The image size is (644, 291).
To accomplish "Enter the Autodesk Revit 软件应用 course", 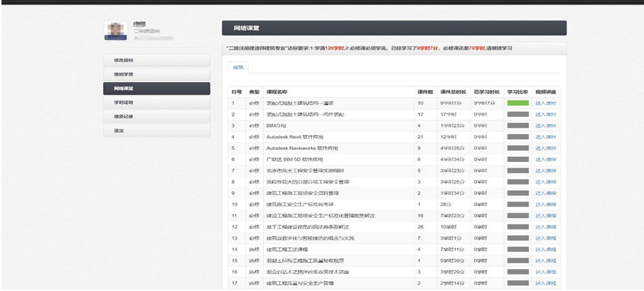I will 546,137.
